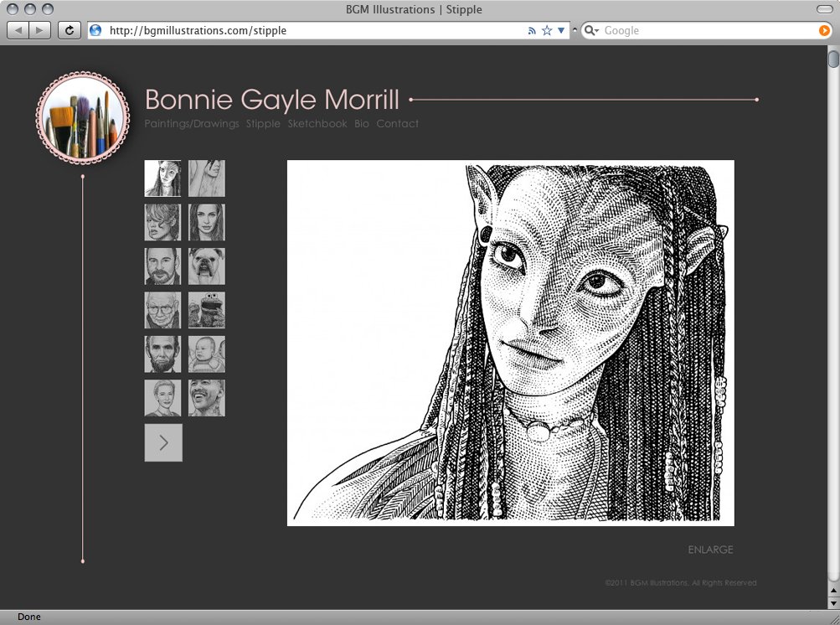Click the browser back arrow button
This screenshot has height=625, width=840.
pyautogui.click(x=18, y=30)
